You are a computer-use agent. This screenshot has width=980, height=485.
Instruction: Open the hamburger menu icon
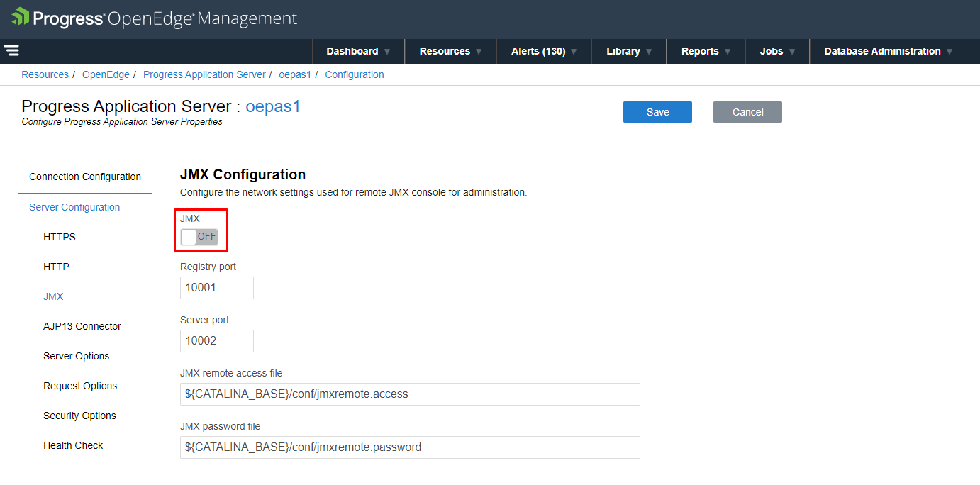click(x=11, y=50)
